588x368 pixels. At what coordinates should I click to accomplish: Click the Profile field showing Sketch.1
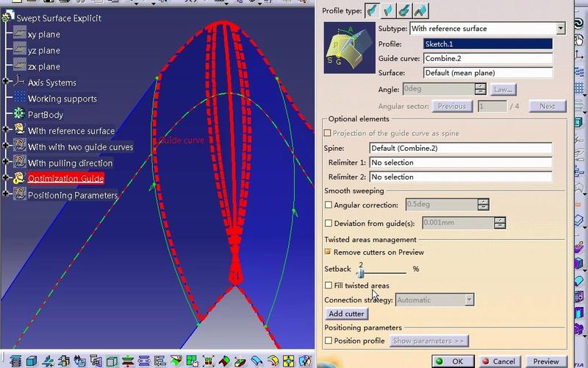pyautogui.click(x=488, y=44)
